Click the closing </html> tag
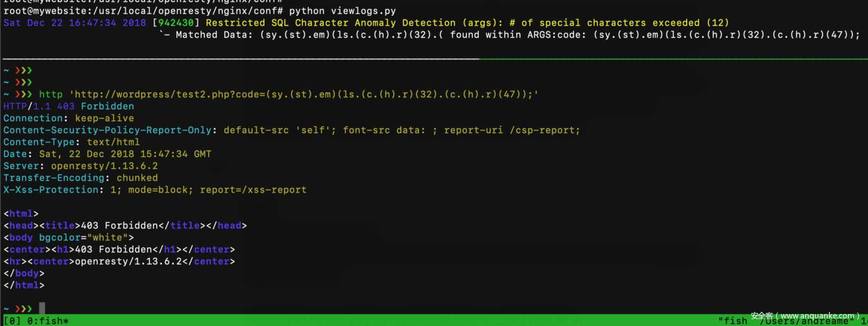The width and height of the screenshot is (868, 326). (24, 285)
